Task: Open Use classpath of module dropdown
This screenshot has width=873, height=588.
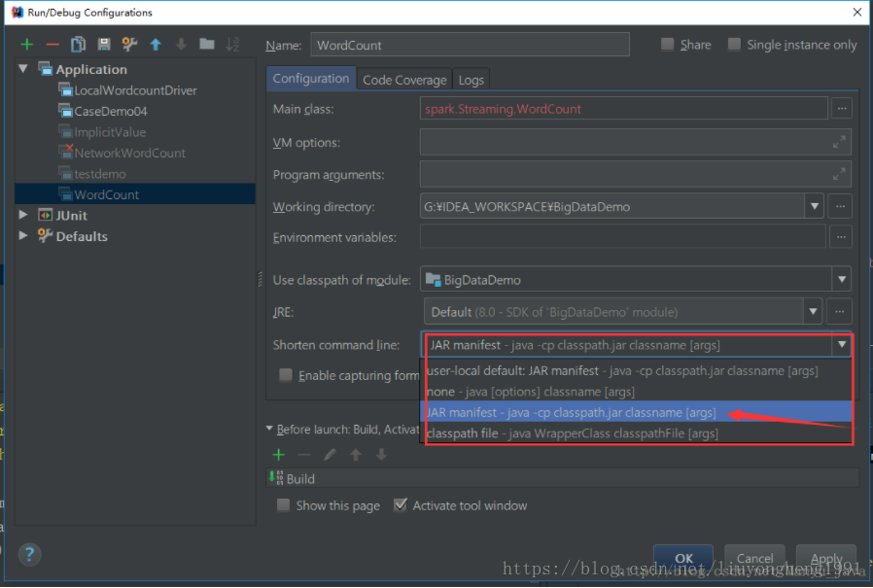Action: click(x=841, y=279)
